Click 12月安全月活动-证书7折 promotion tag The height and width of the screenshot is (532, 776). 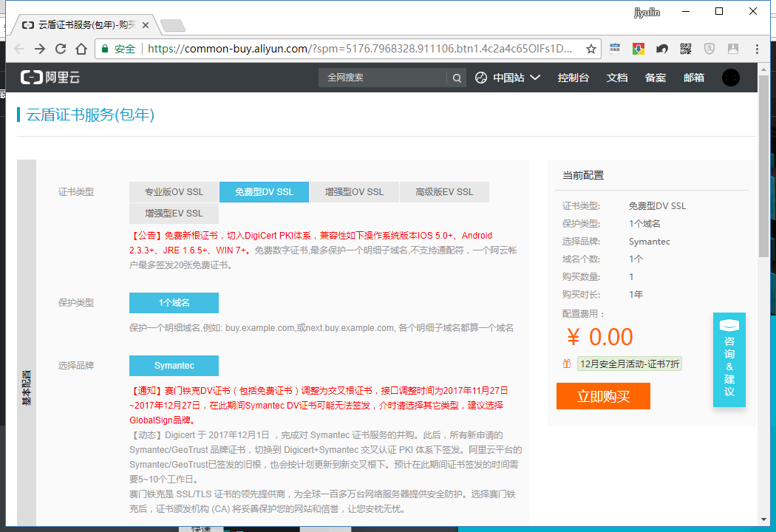630,364
